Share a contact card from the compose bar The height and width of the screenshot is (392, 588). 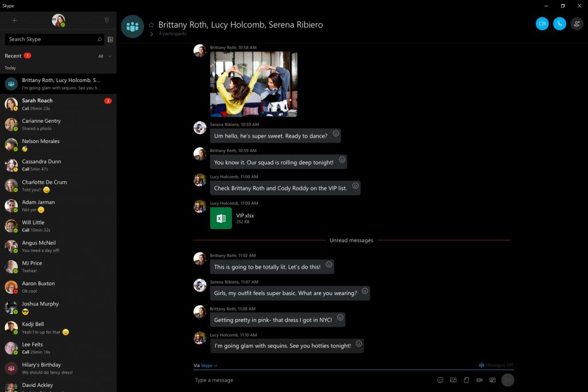(x=493, y=380)
